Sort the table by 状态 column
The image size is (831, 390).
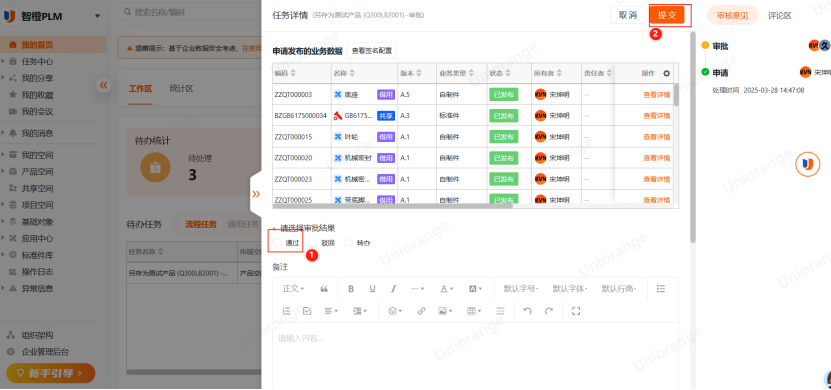coord(508,74)
